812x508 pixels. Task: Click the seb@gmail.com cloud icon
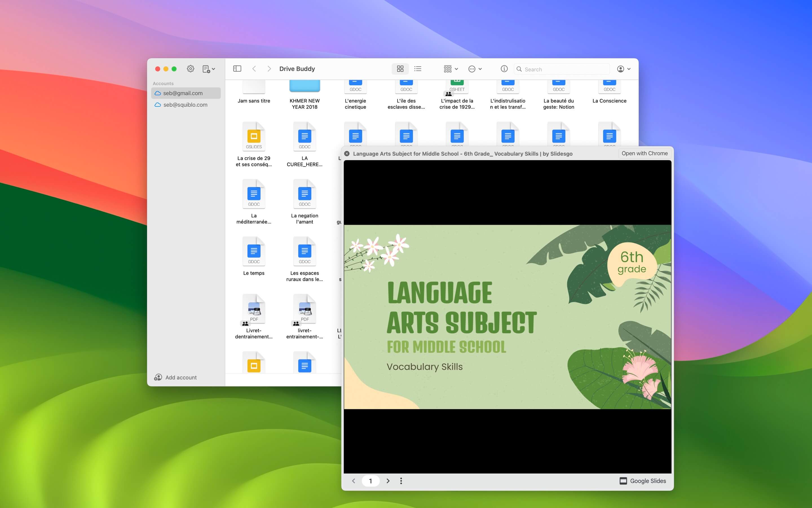pos(157,93)
